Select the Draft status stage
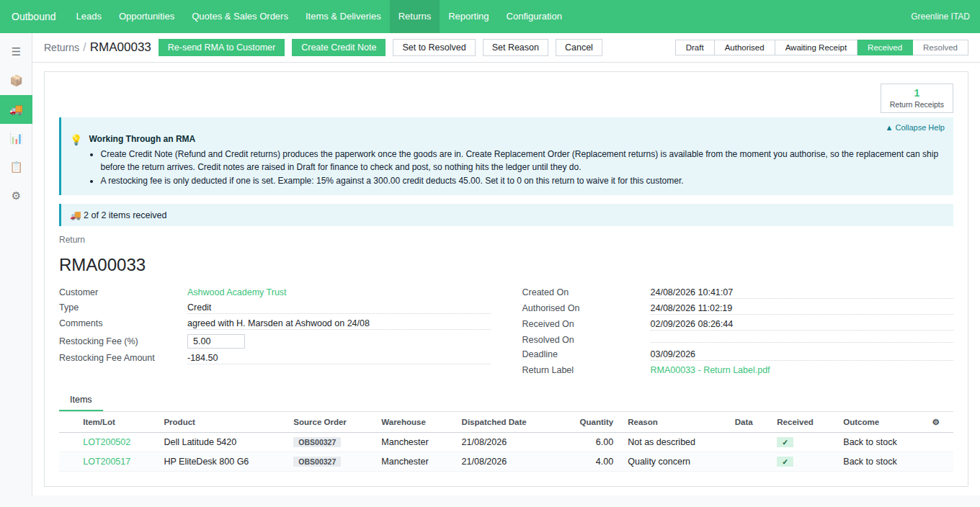 pos(695,48)
